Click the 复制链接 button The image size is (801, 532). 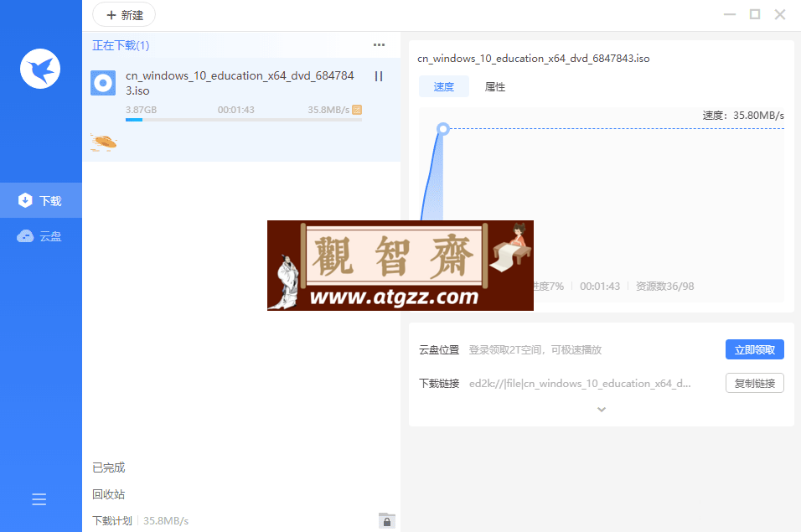point(755,383)
